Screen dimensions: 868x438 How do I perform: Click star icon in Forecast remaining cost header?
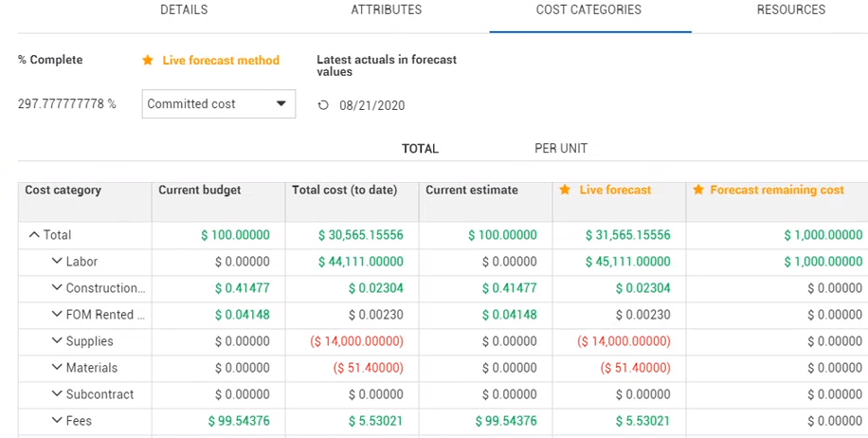pyautogui.click(x=698, y=191)
